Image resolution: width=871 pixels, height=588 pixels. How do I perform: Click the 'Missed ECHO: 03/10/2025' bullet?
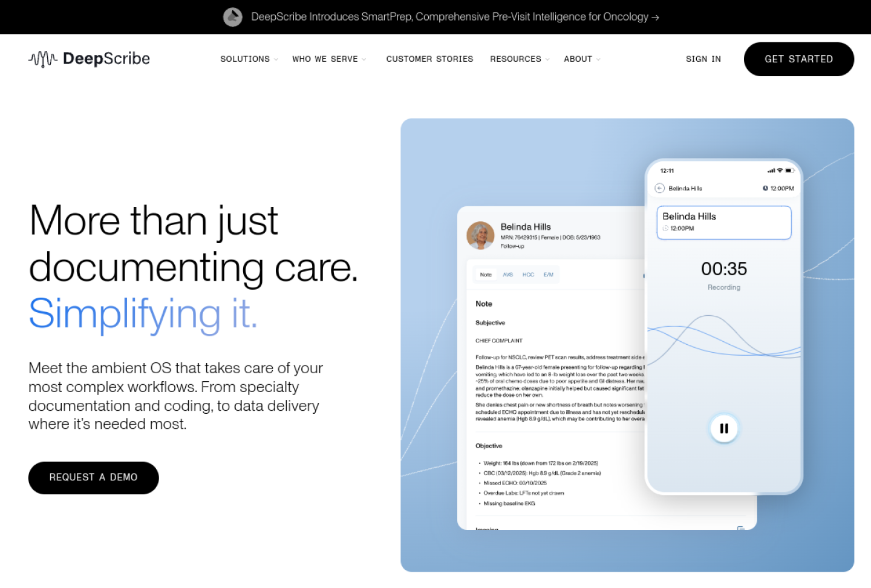pos(515,483)
